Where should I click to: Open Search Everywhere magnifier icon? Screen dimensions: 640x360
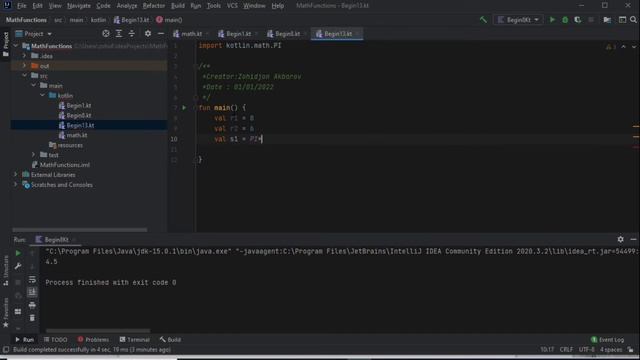click(x=633, y=20)
